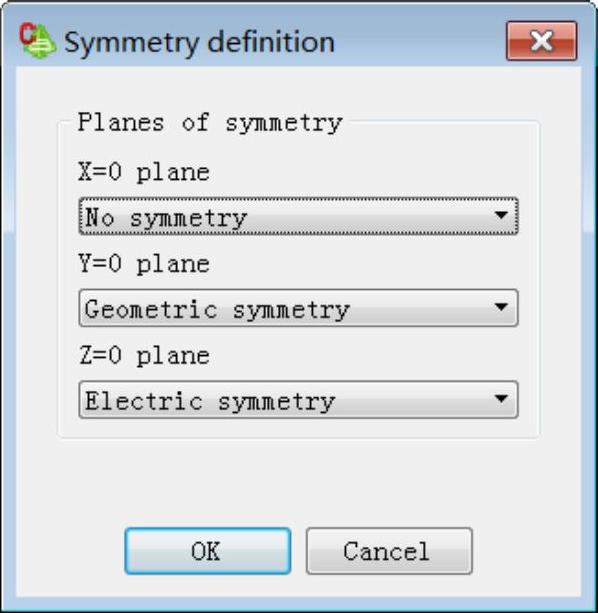Expand the Z=0 plane Electric symmetry dropdown
The width and height of the screenshot is (598, 613).
tap(299, 400)
